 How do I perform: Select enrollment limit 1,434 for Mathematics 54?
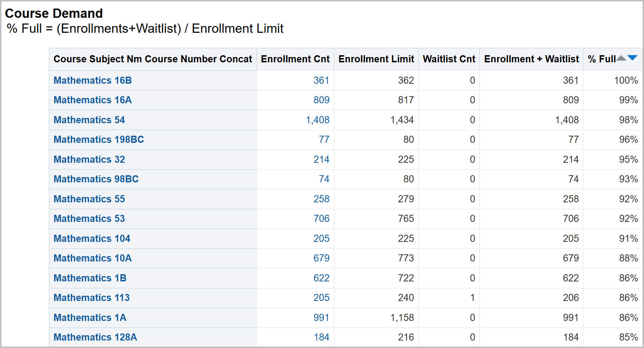402,120
